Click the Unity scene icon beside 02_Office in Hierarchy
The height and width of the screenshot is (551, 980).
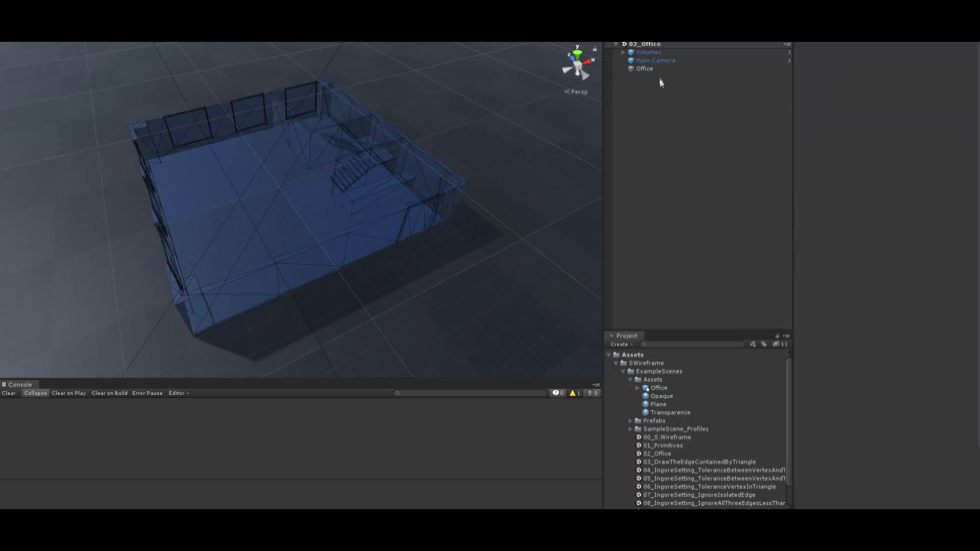click(x=624, y=44)
